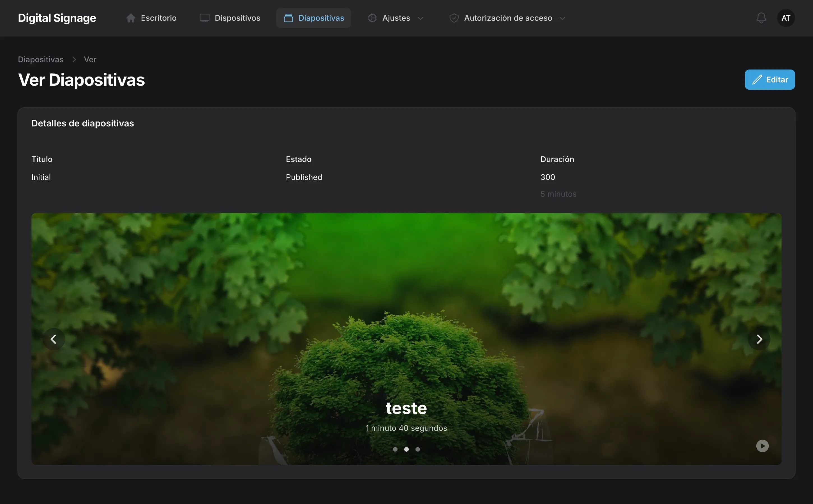Click the '300' duration value

[x=547, y=177]
